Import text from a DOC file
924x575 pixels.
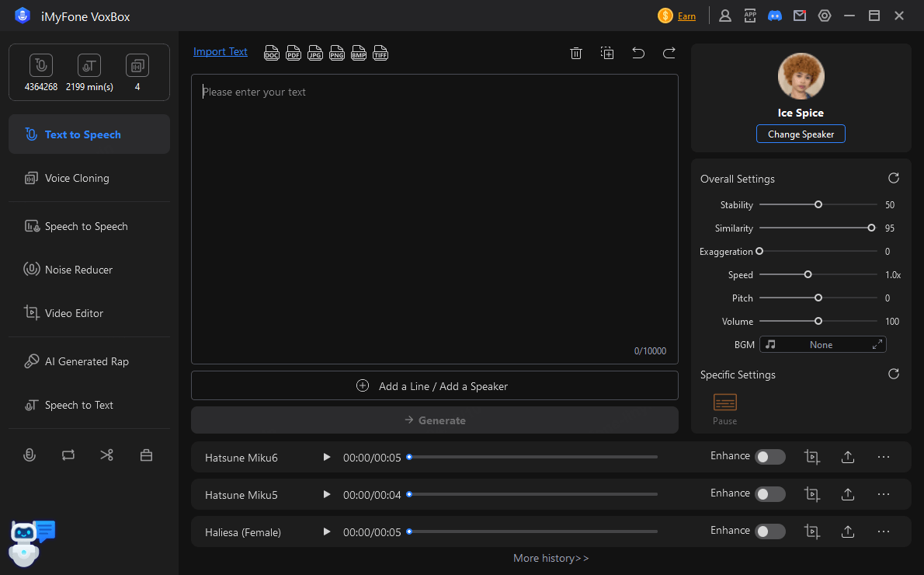tap(272, 53)
